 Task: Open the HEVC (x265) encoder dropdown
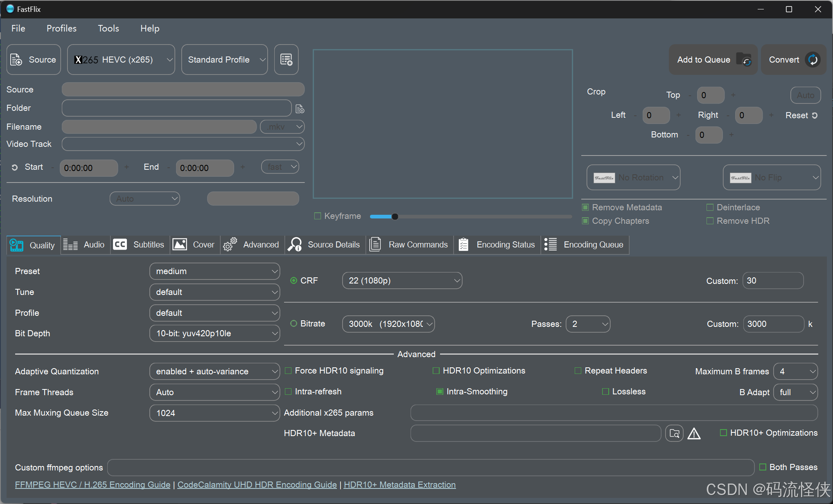[x=121, y=60]
